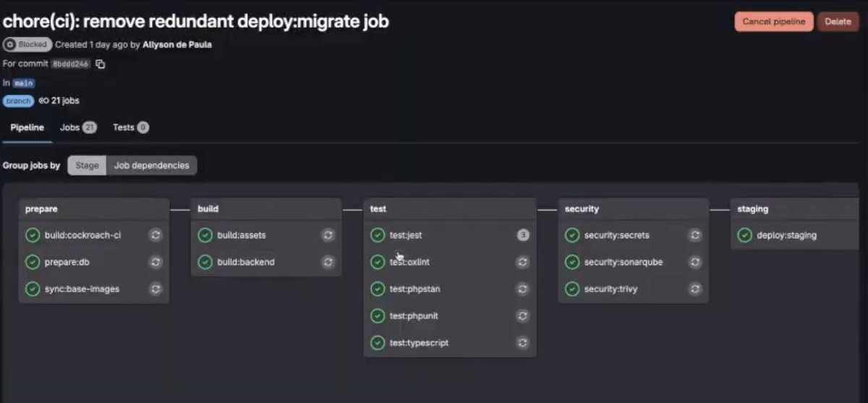This screenshot has height=403, width=868.
Task: Click passed status icon of build:cockroach-ci
Action: pos(33,235)
